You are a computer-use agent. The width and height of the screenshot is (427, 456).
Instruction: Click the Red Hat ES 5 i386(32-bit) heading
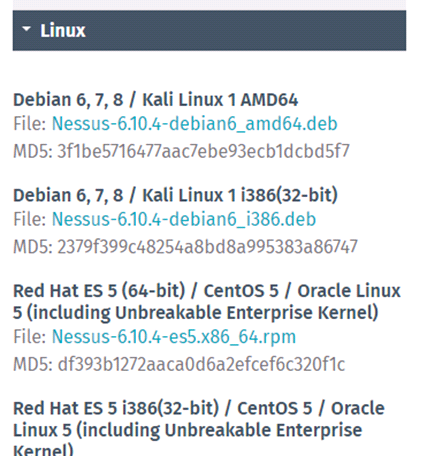(x=199, y=428)
